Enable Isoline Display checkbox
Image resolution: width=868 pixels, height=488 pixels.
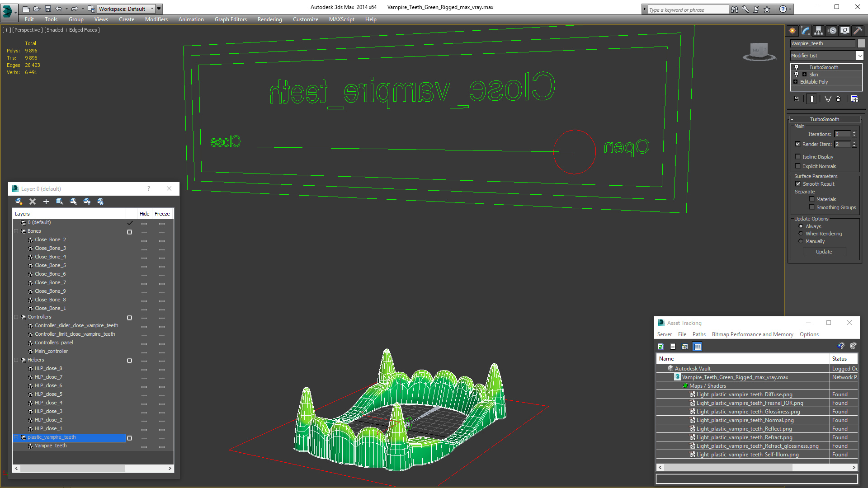798,157
